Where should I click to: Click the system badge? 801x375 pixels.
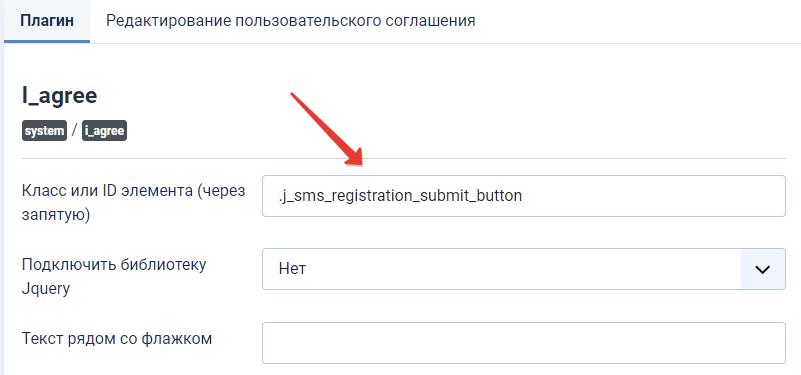tap(44, 131)
